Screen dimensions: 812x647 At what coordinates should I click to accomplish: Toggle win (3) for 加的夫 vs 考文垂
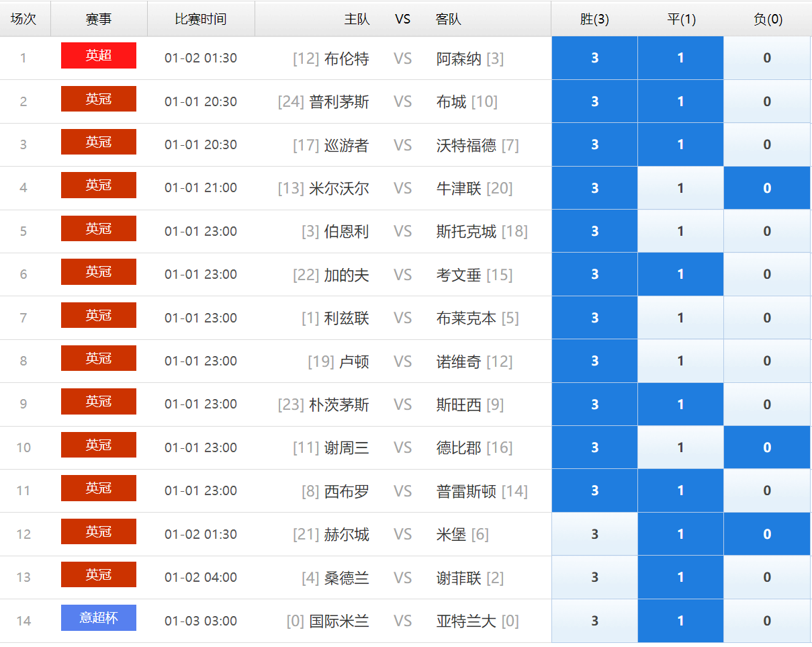pyautogui.click(x=594, y=274)
